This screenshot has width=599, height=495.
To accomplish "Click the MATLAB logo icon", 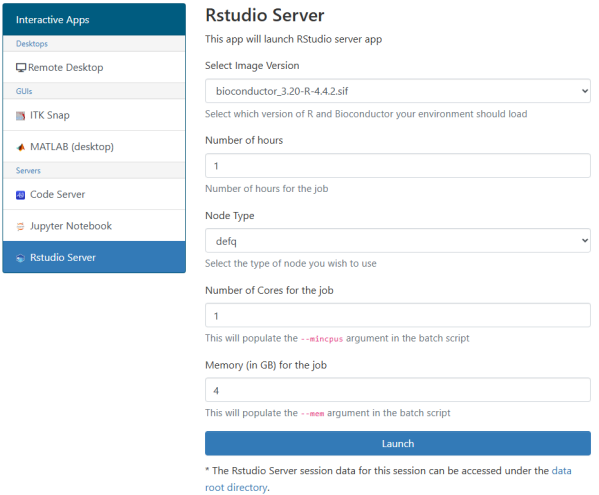I will 21,147.
